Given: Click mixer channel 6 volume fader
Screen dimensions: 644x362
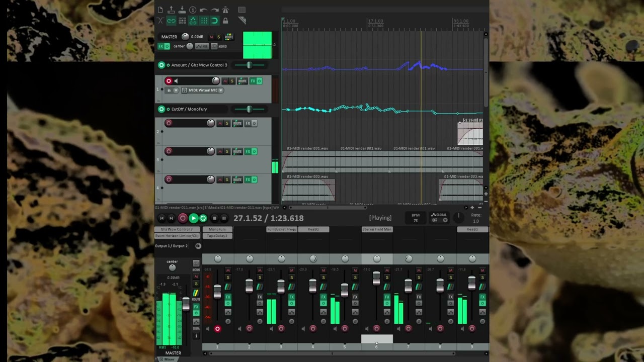Looking at the screenshot, I should coord(376,277).
